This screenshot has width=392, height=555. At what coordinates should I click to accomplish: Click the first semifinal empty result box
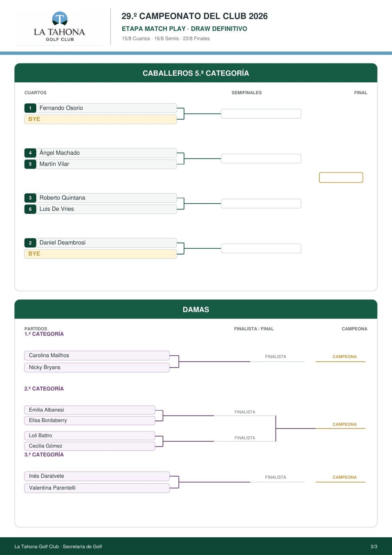pyautogui.click(x=261, y=114)
